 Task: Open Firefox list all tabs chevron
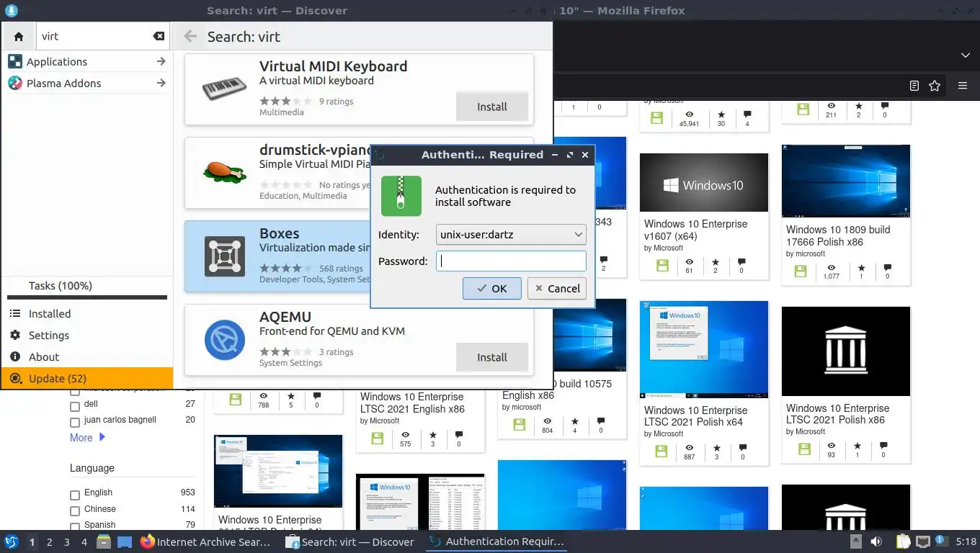(x=966, y=55)
